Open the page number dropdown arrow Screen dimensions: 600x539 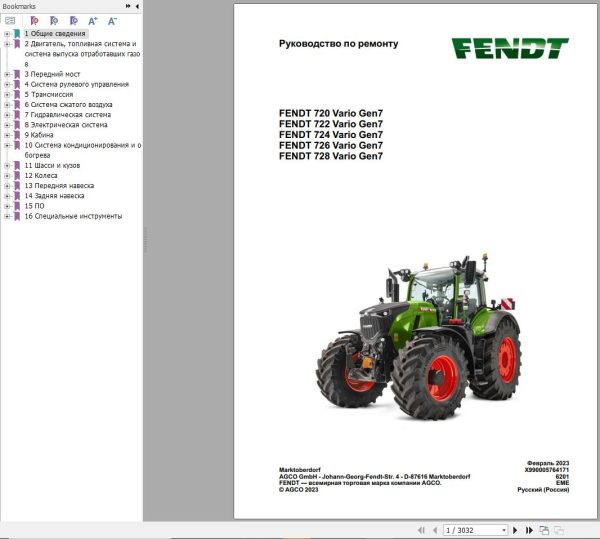pyautogui.click(x=504, y=530)
